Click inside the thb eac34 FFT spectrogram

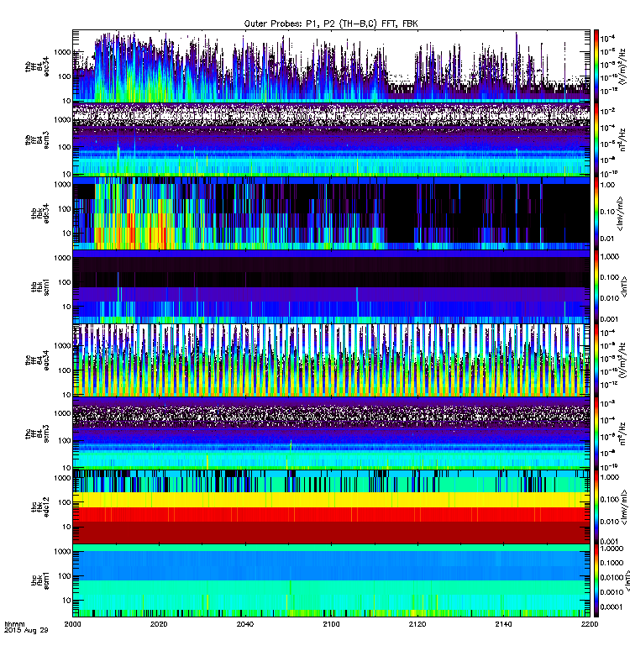pyautogui.click(x=331, y=66)
